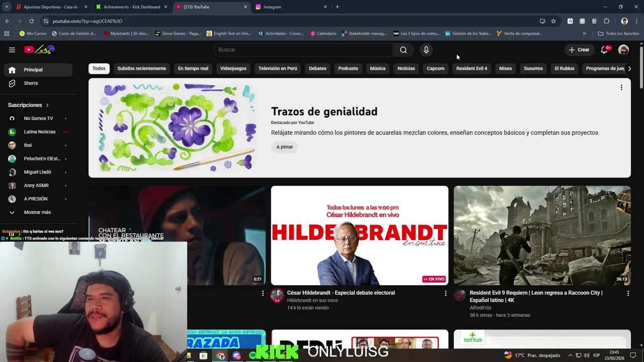
Task: Open the Chrome extensions puzzle icon
Action: [x=606, y=21]
